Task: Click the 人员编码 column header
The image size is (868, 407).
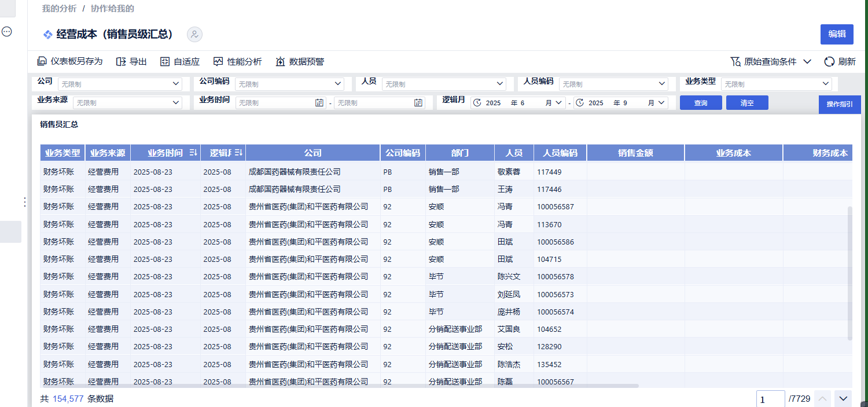Action: tap(560, 153)
